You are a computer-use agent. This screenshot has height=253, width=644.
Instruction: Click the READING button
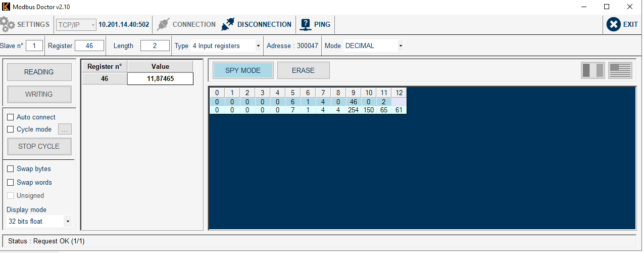pos(39,72)
